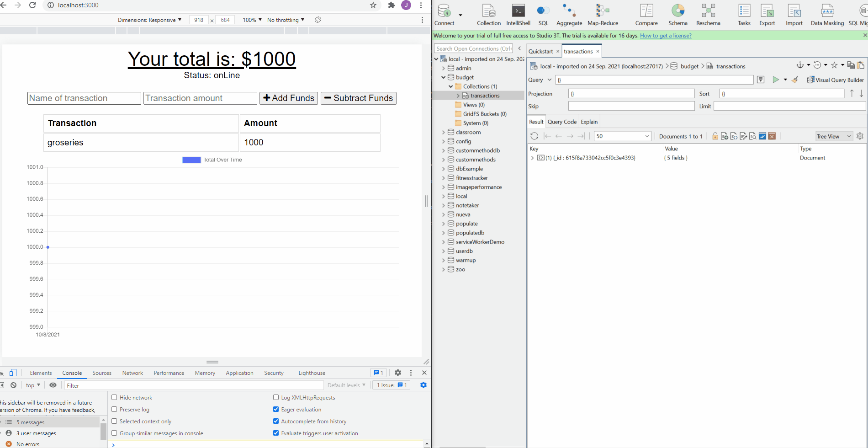The image size is (868, 448).
Task: Run the query with the green play button
Action: (776, 80)
